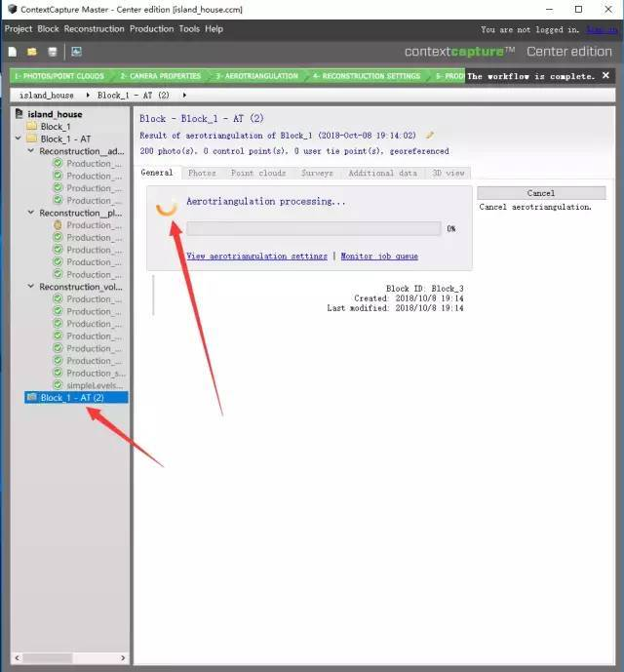Image resolution: width=624 pixels, height=672 pixels.
Task: Switch to the 3D view tab
Action: click(448, 174)
